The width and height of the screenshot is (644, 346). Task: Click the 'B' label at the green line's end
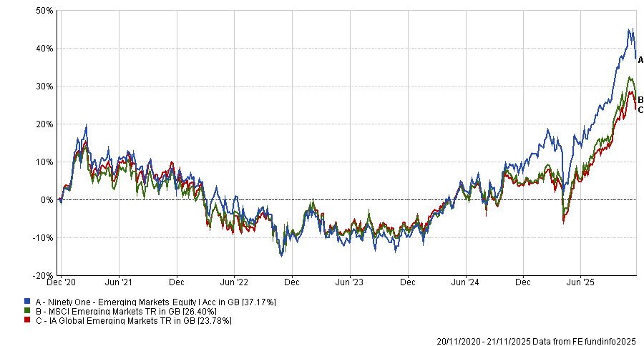tap(640, 100)
